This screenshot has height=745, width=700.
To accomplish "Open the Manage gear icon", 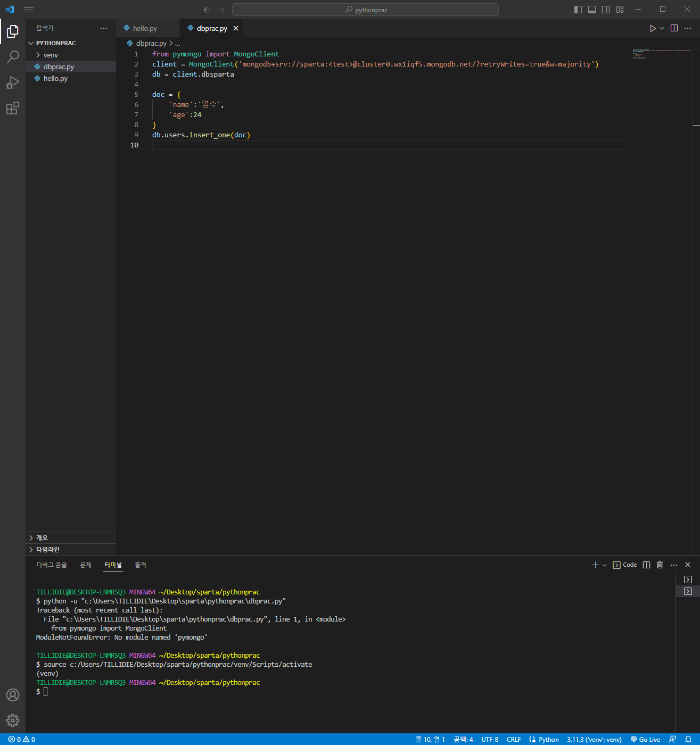I will 13,721.
